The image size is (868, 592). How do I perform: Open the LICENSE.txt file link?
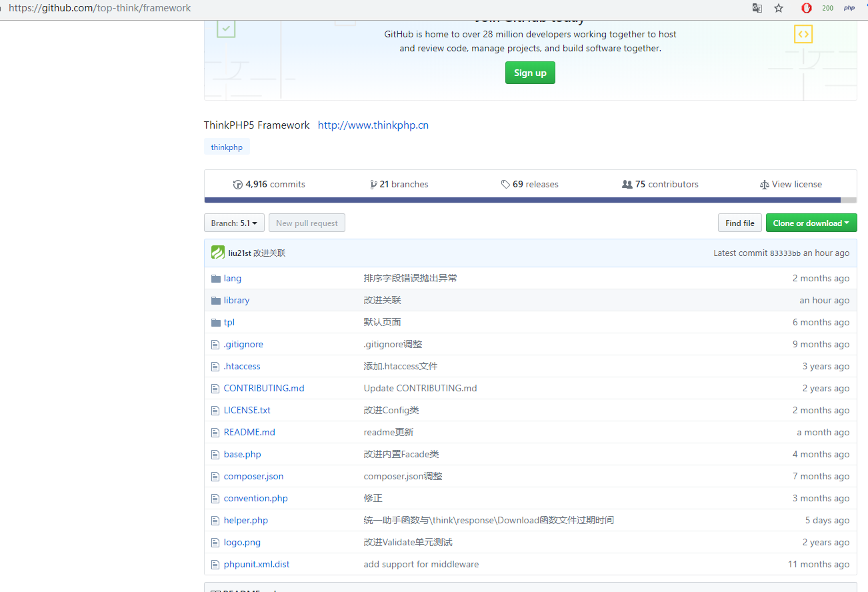(x=247, y=411)
